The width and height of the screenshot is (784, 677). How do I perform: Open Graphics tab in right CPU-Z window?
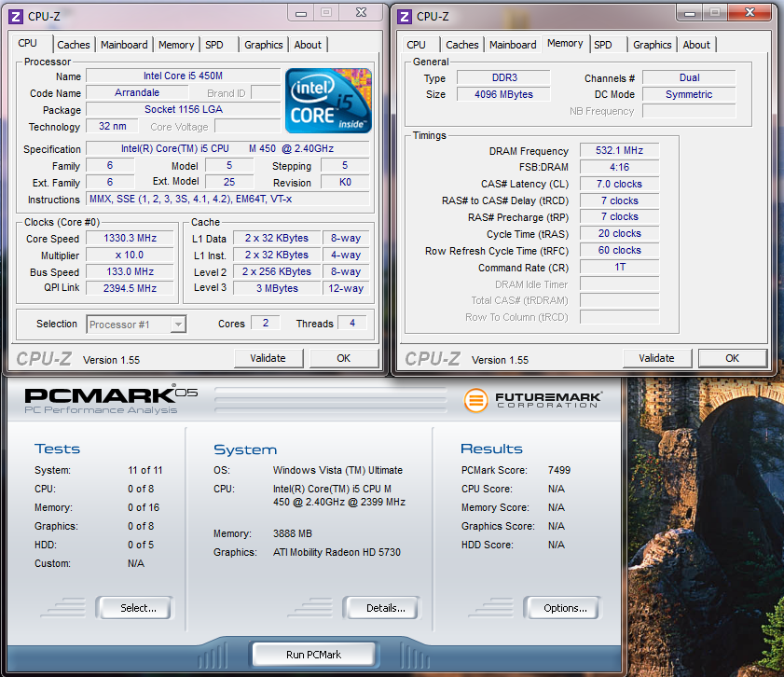(652, 45)
